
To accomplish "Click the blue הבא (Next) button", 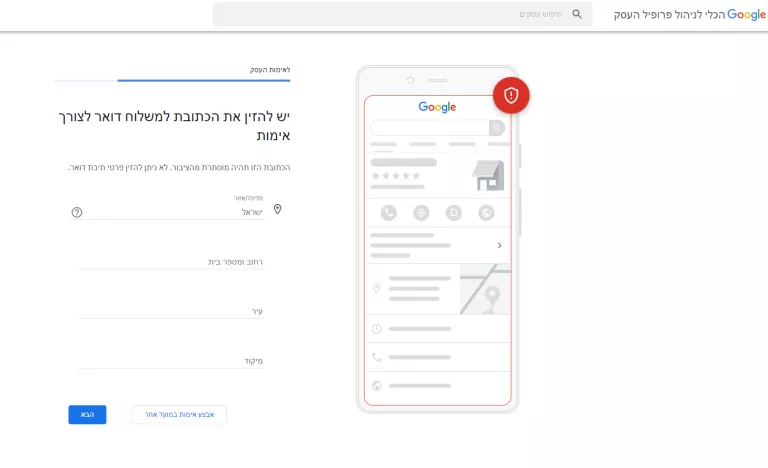I will pyautogui.click(x=87, y=415).
